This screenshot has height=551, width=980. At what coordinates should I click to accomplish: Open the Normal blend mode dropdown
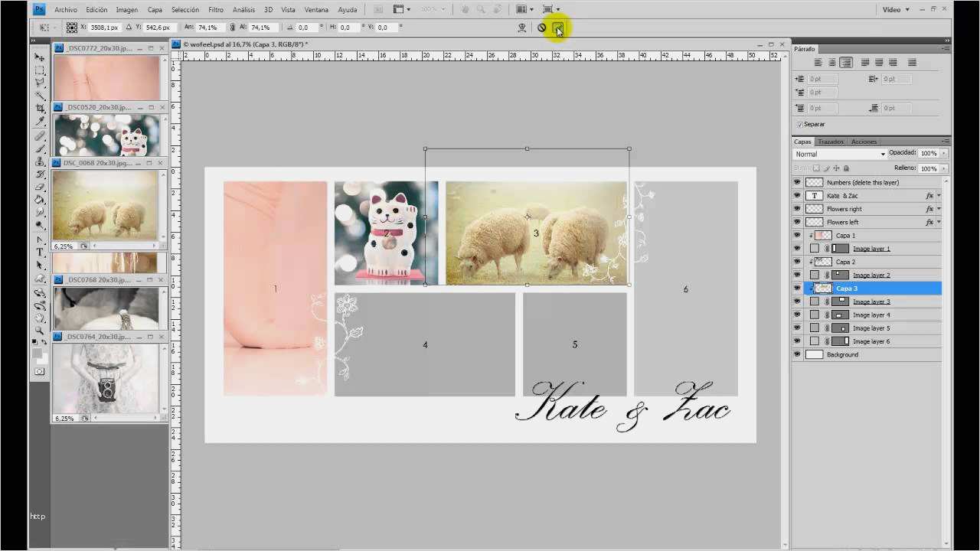pyautogui.click(x=839, y=154)
